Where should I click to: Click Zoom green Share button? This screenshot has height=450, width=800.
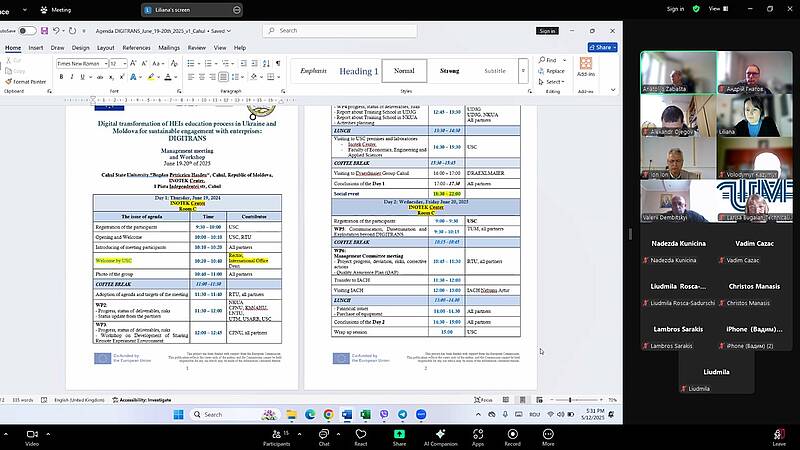coord(399,438)
